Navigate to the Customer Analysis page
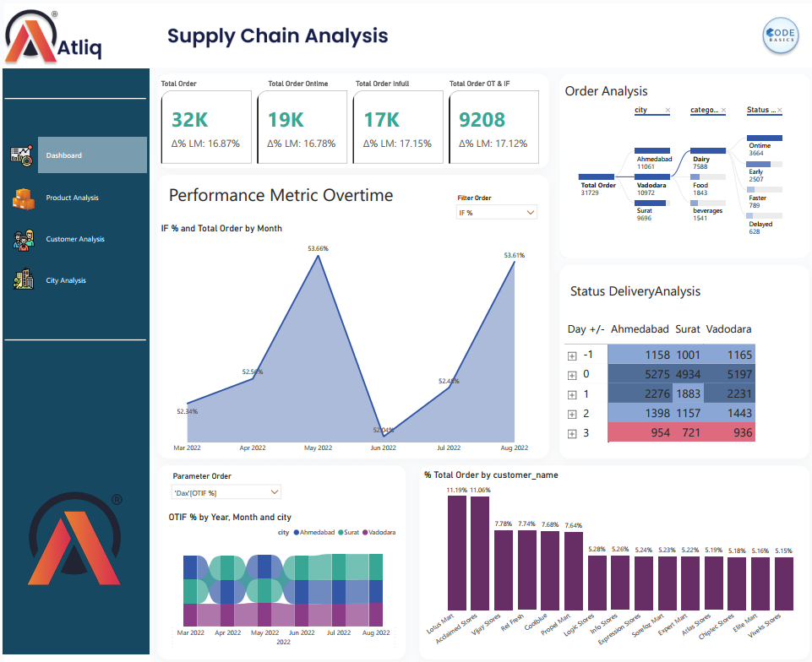The image size is (812, 662). point(75,240)
